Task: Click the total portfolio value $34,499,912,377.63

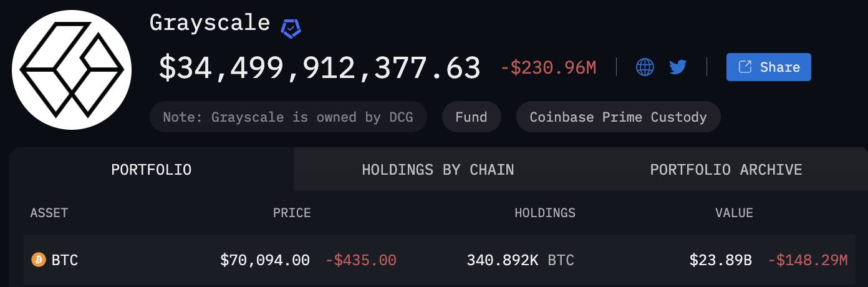Action: [x=319, y=67]
